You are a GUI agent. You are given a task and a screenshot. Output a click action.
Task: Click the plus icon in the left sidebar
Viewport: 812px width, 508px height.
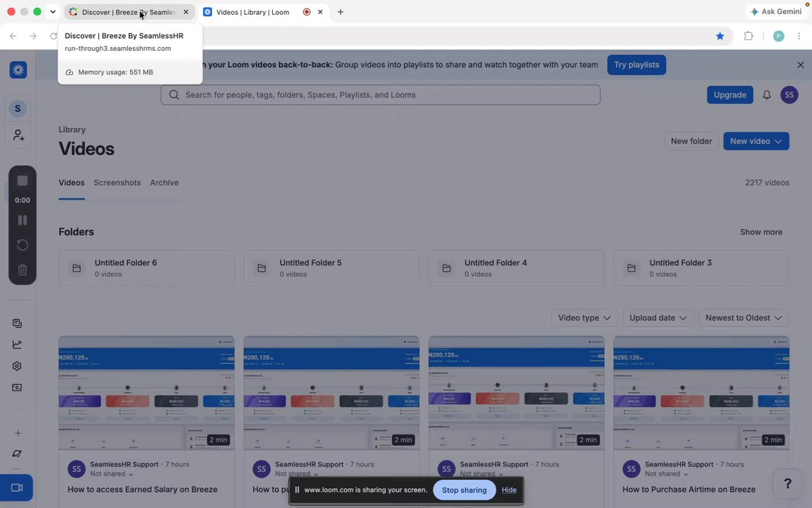click(18, 433)
